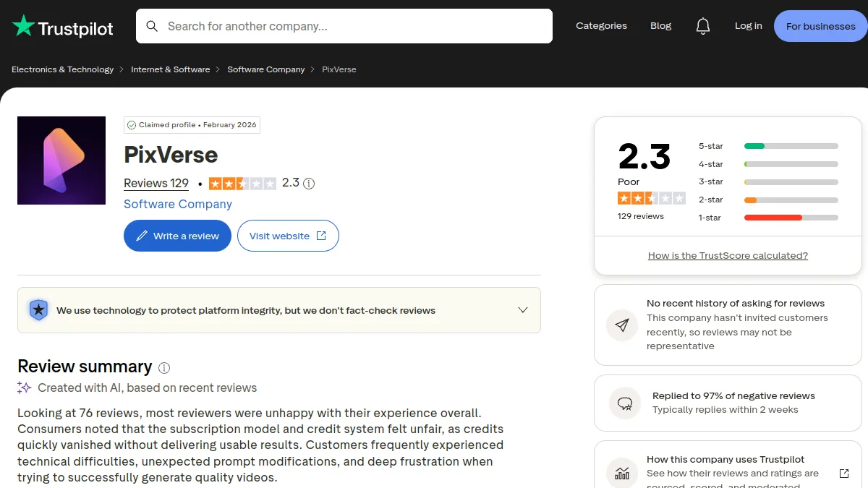Click the Review summary heading
868x488 pixels.
click(85, 367)
